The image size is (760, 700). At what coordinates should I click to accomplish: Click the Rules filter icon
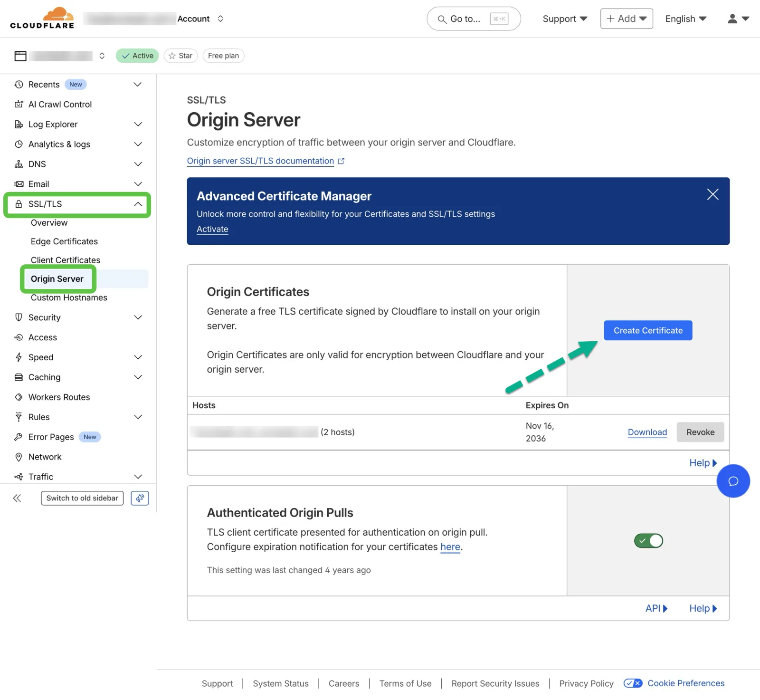coord(19,417)
